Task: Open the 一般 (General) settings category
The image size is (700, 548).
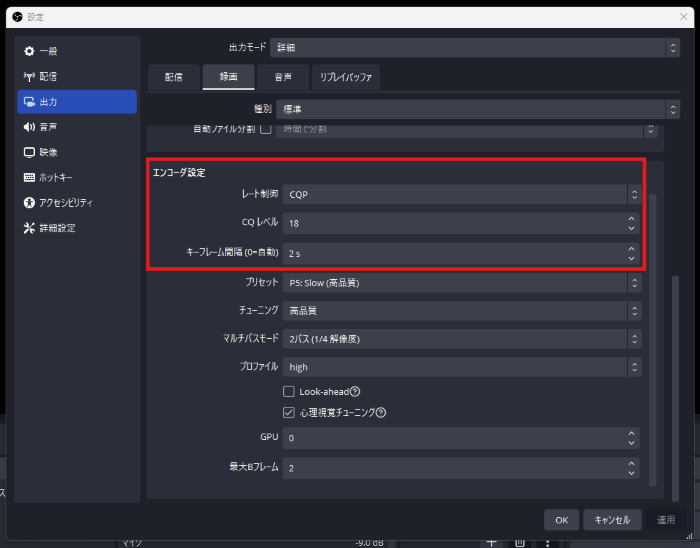Action: point(77,51)
